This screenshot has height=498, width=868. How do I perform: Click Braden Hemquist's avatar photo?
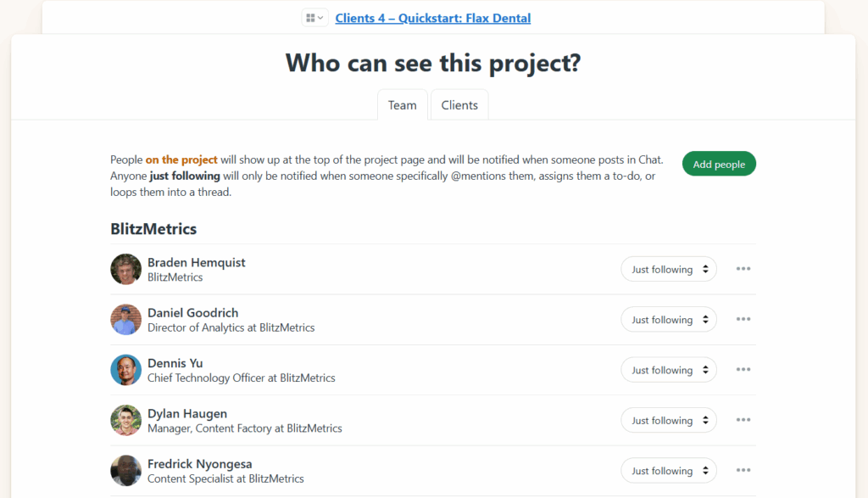tap(125, 269)
